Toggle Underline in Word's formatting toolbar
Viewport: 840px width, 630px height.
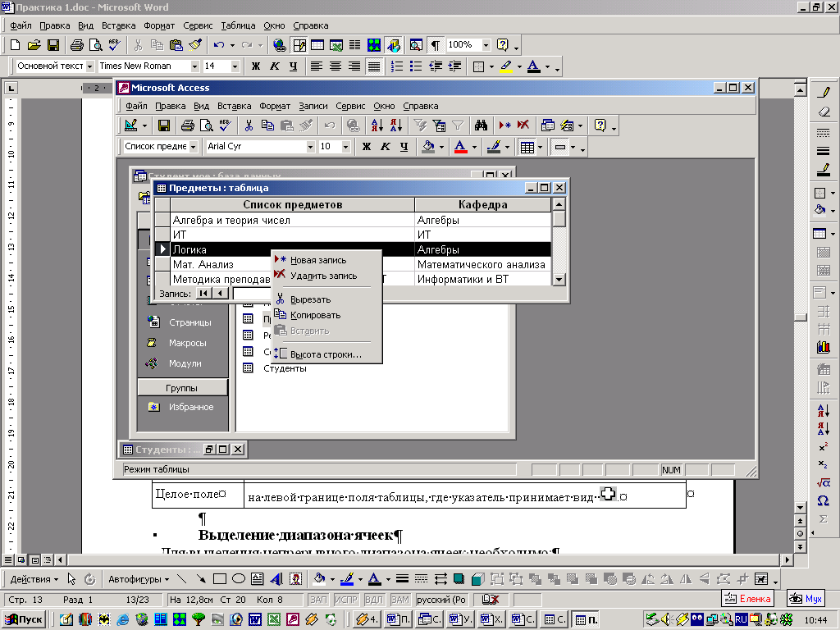[294, 66]
